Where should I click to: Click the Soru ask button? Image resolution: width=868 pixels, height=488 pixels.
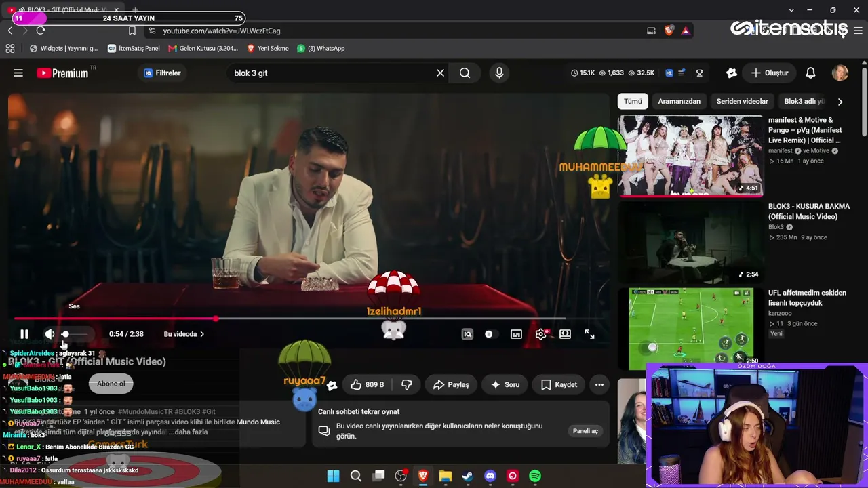505,385
